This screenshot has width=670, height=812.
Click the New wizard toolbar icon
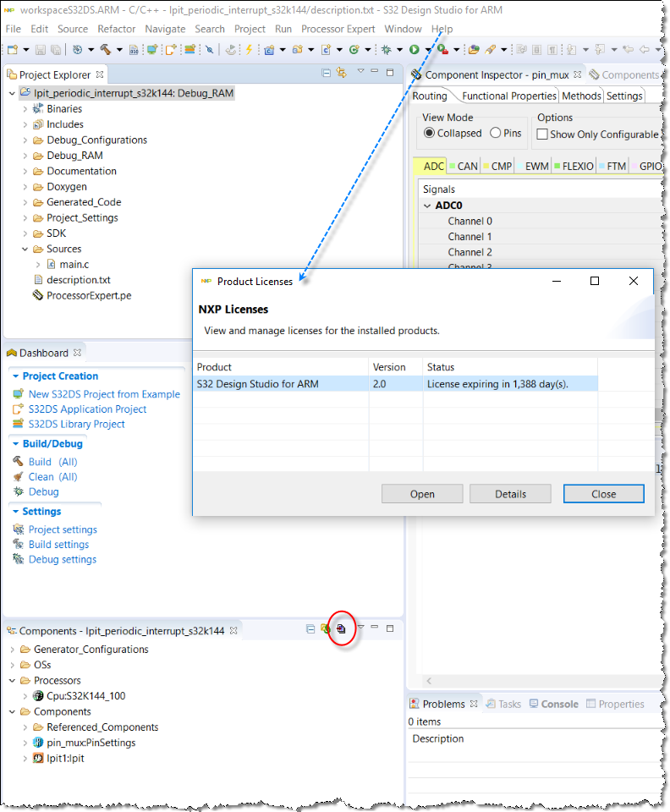pyautogui.click(x=13, y=50)
